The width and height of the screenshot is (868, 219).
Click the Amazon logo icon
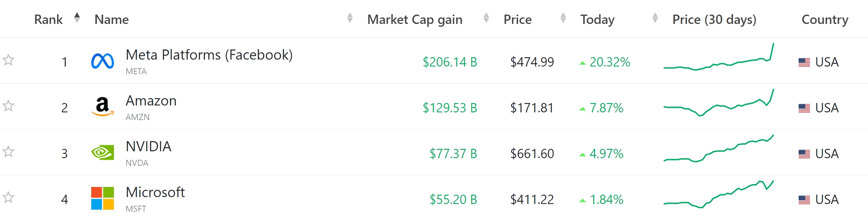tap(103, 107)
